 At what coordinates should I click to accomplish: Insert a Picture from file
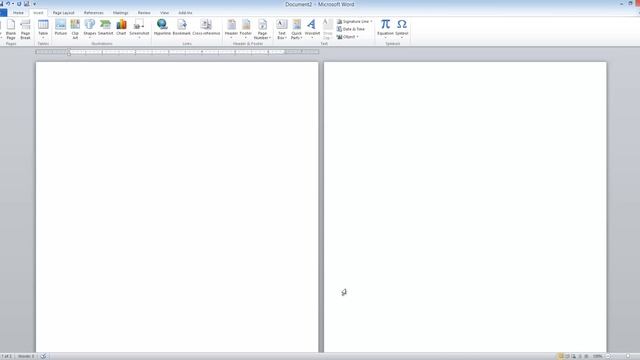pyautogui.click(x=60, y=27)
